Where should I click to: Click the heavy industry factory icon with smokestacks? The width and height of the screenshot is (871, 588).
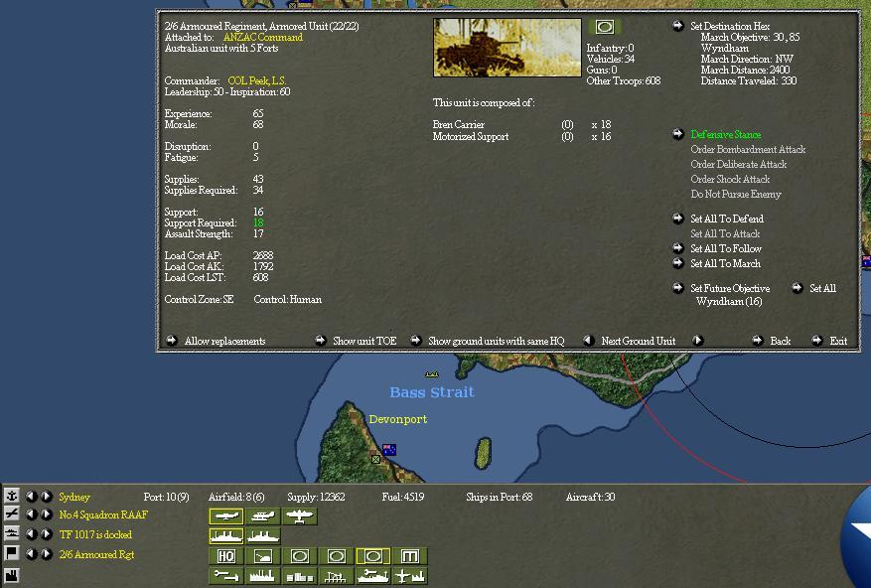[x=263, y=576]
